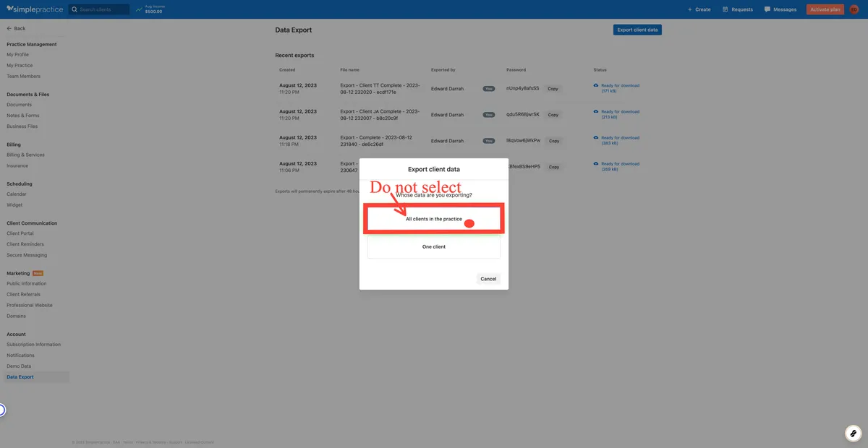The width and height of the screenshot is (868, 448).
Task: Open Business Files settings
Action: [22, 126]
